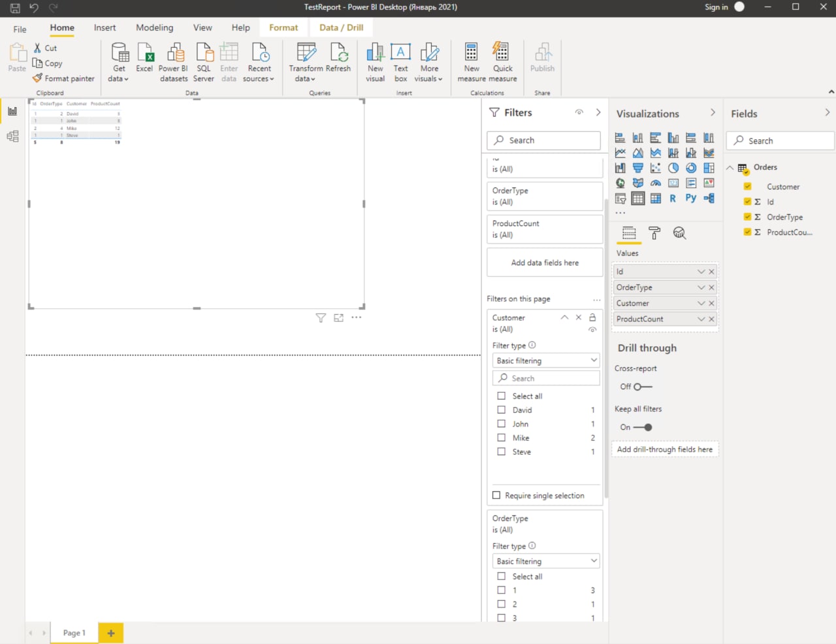The width and height of the screenshot is (836, 644).
Task: Select the slicer visualization icon
Action: click(x=620, y=199)
